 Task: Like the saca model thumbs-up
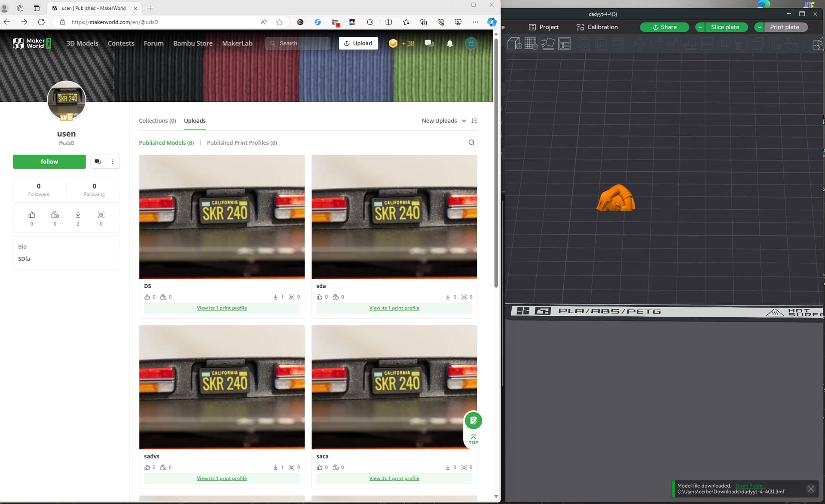[x=320, y=467]
